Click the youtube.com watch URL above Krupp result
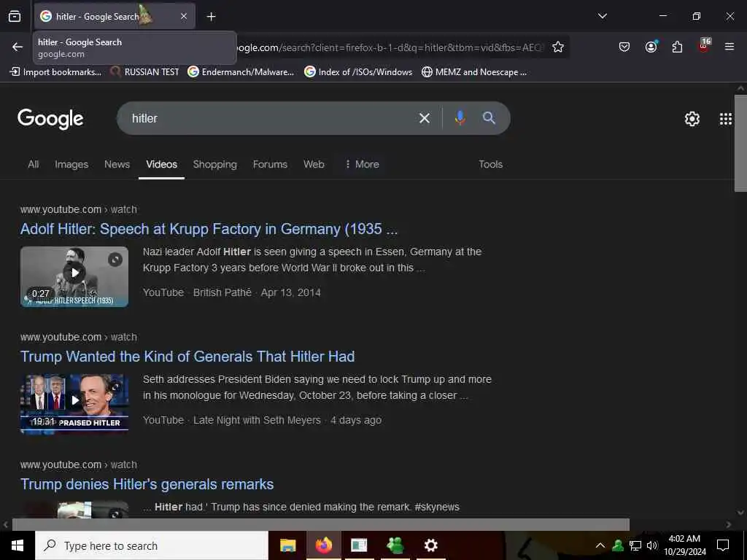This screenshot has height=560, width=747. pos(79,209)
